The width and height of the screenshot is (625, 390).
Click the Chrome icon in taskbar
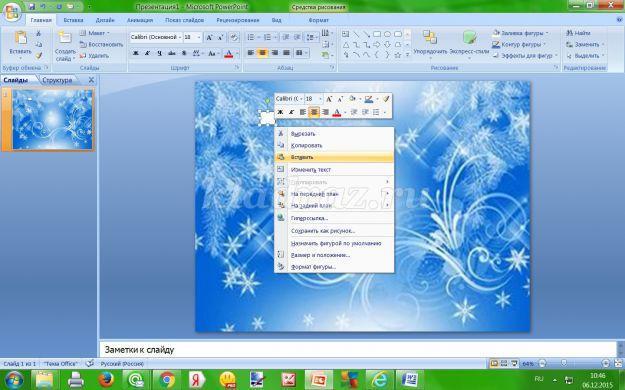(x=167, y=380)
